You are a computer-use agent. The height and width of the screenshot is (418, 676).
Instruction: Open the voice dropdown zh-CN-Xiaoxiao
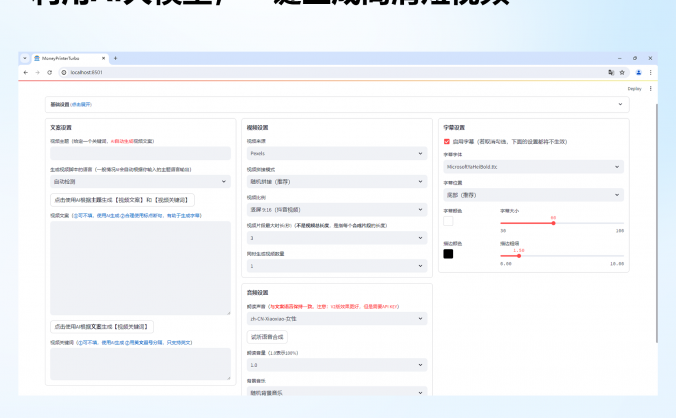click(337, 318)
